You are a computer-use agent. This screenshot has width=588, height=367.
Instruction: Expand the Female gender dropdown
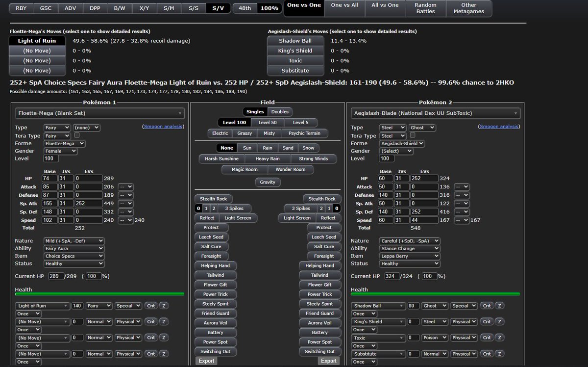pos(60,151)
